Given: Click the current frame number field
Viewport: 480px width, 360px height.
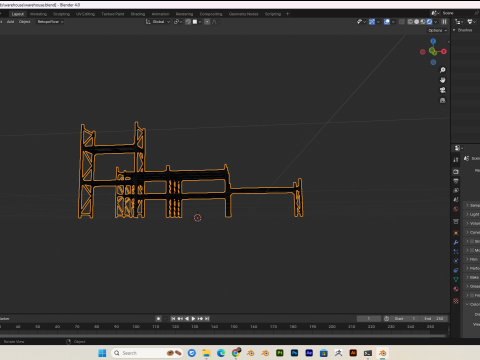Looking at the screenshot, I should click(x=369, y=319).
